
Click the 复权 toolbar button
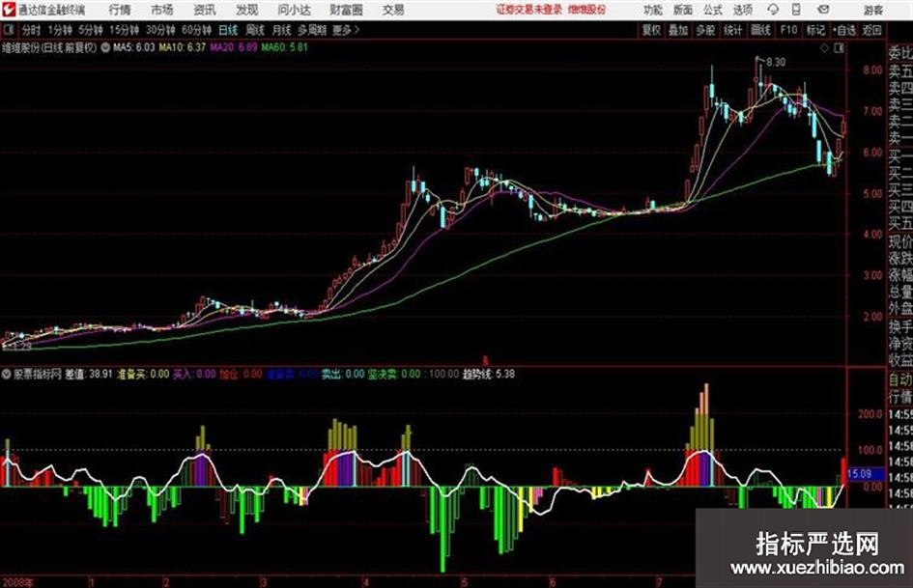click(x=651, y=30)
